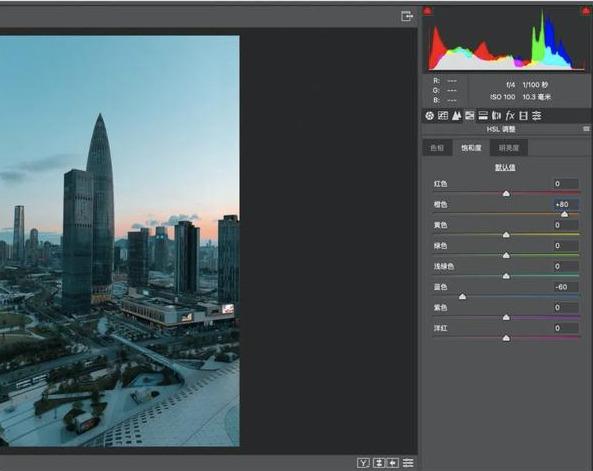
Task: Select the HSL adjustments panel icon
Action: tap(470, 116)
